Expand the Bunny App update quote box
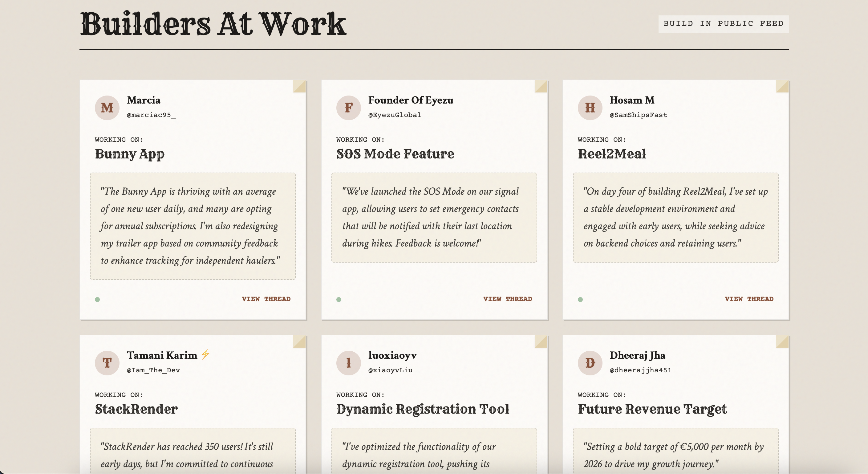868x474 pixels. (192, 226)
